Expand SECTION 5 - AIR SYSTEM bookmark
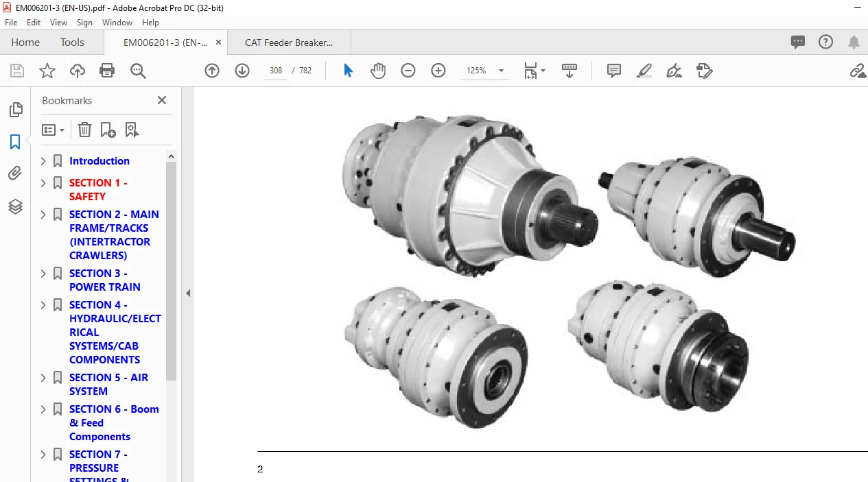The width and height of the screenshot is (868, 482). tap(43, 378)
